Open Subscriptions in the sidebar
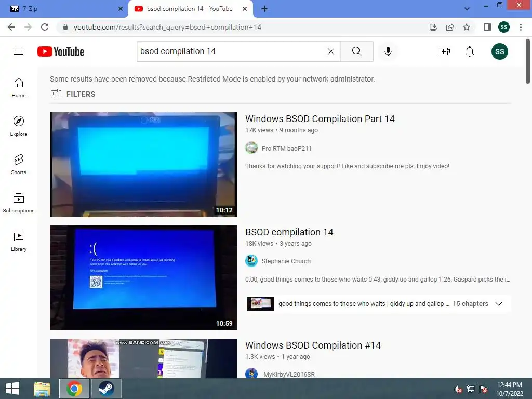 19,203
